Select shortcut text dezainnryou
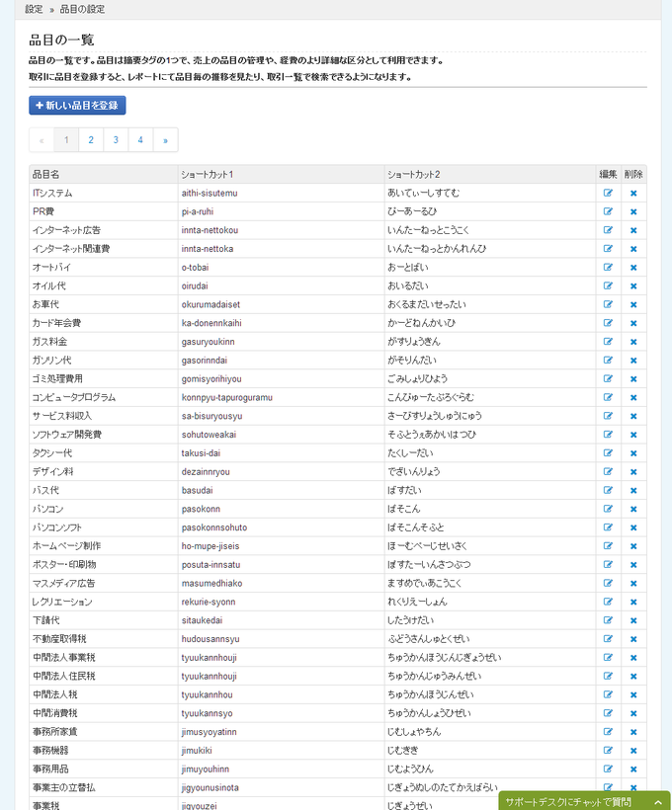 coord(206,472)
